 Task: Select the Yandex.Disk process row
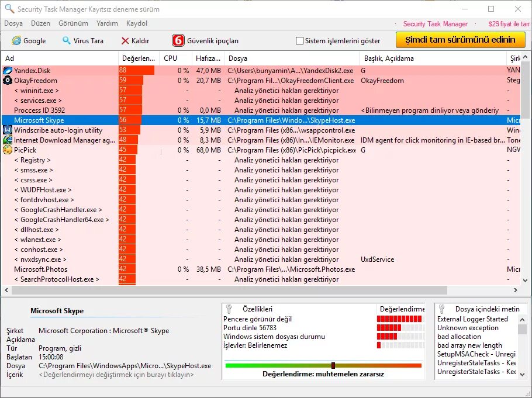[261, 71]
